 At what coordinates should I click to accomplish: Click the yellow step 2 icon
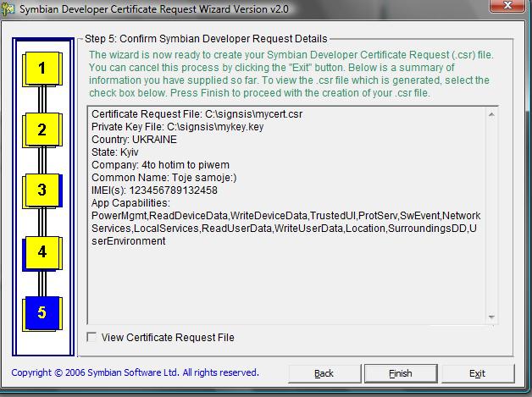pyautogui.click(x=42, y=130)
